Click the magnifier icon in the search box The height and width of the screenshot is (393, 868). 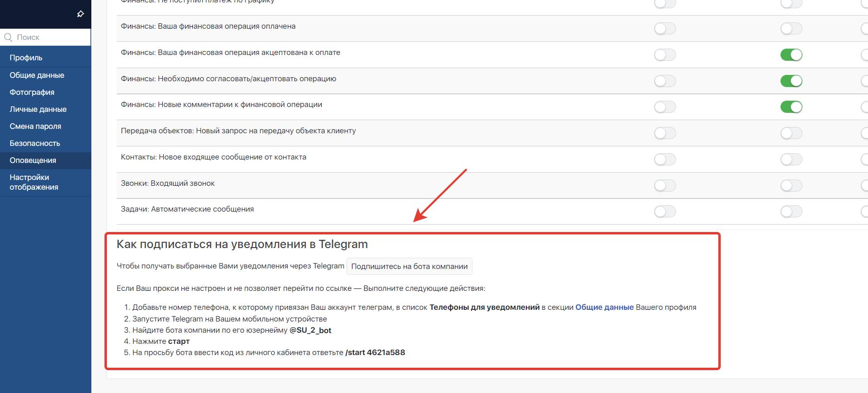[8, 37]
